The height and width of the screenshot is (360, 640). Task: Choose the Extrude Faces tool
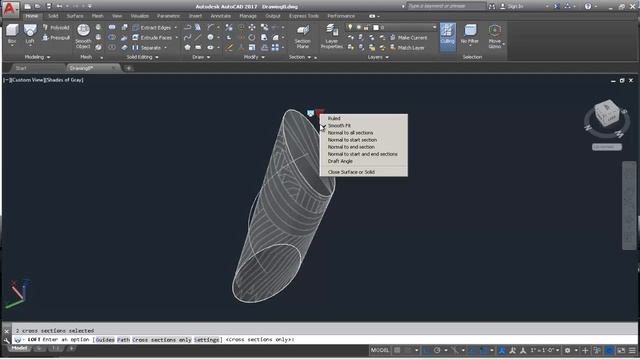152,38
